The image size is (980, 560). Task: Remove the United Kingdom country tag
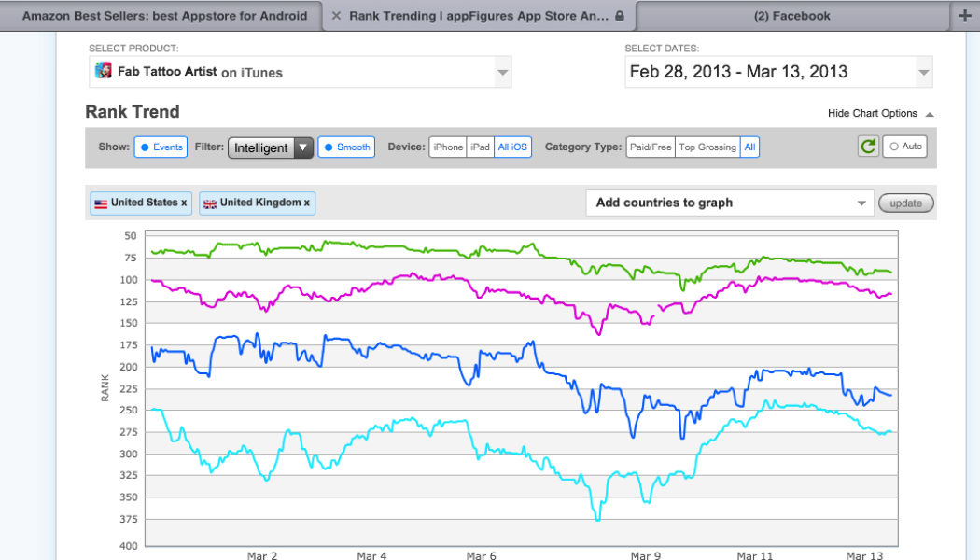(x=306, y=203)
